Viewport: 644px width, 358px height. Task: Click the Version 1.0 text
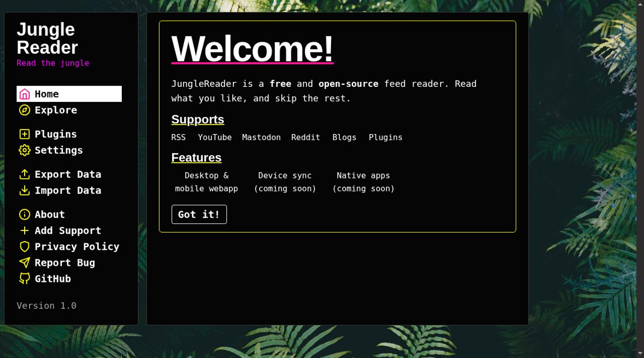click(47, 305)
